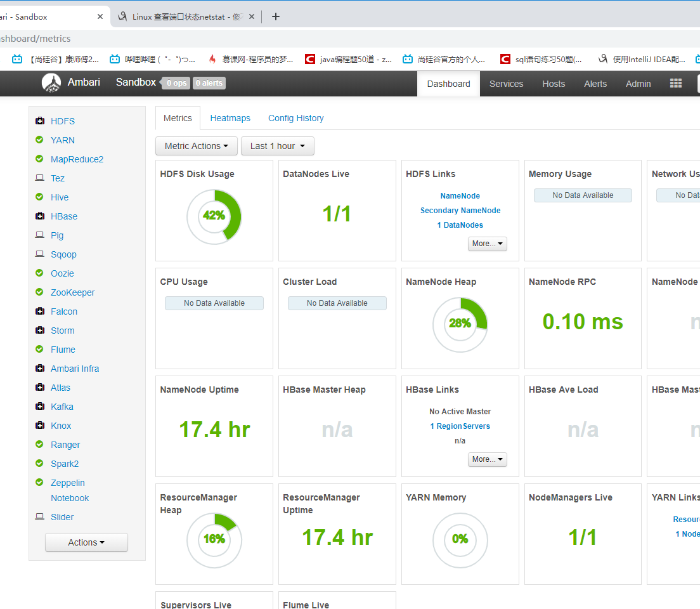The width and height of the screenshot is (700, 609).
Task: Open a new browser tab with plus
Action: tap(276, 16)
